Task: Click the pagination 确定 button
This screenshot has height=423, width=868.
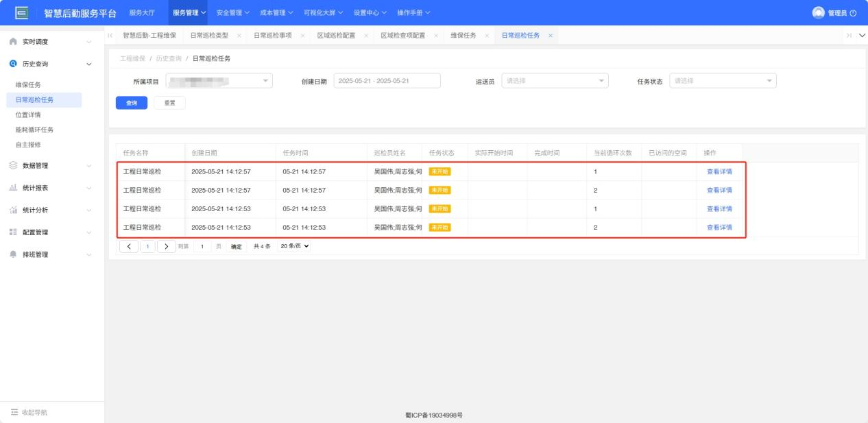Action: [x=236, y=246]
